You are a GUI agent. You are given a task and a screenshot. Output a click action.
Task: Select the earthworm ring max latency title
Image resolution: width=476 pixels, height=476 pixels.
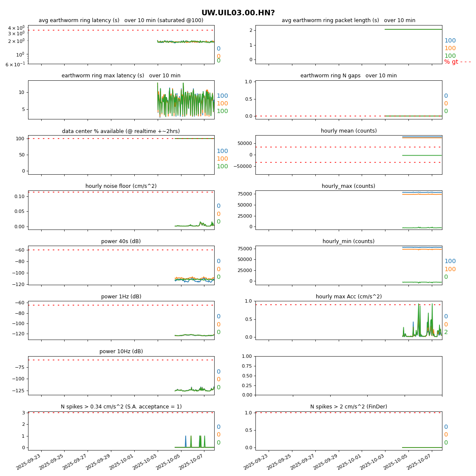tap(121, 76)
